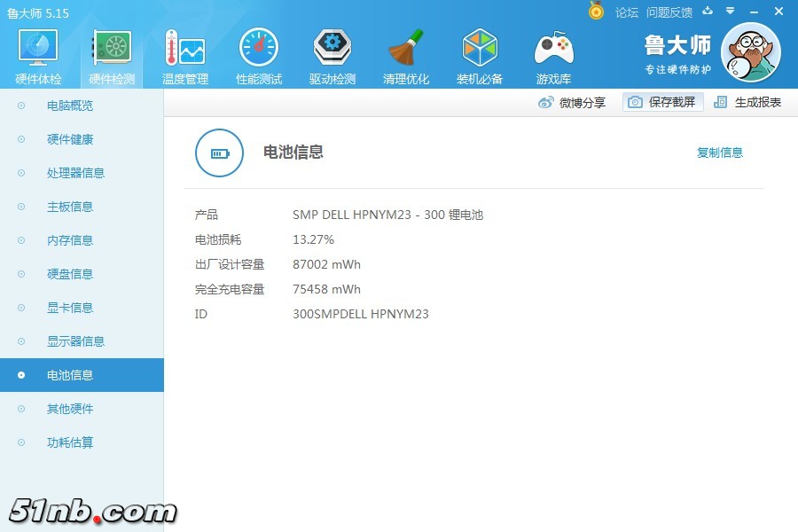The image size is (798, 532).
Task: Click the 鲁大师 avatar mascot image
Action: point(751,53)
